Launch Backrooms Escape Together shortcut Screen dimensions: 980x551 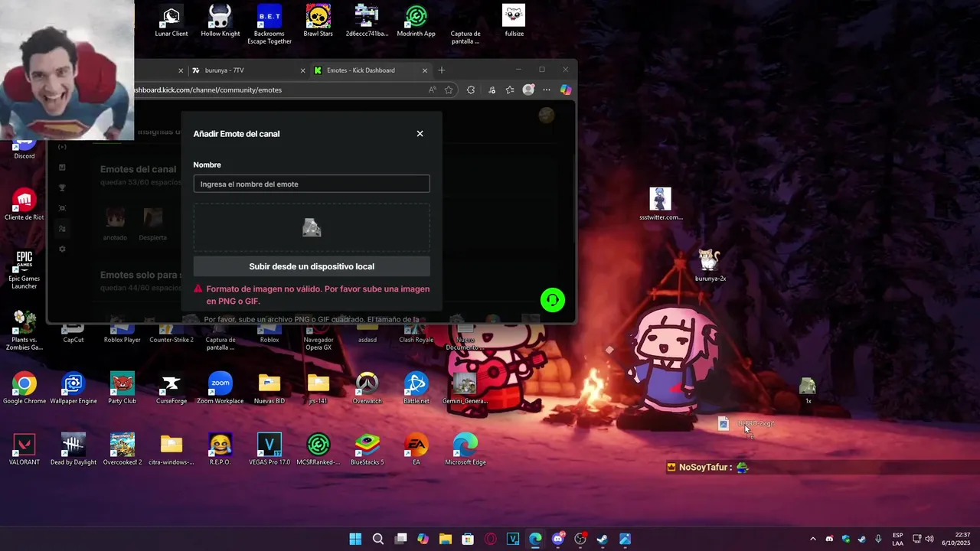point(269,24)
